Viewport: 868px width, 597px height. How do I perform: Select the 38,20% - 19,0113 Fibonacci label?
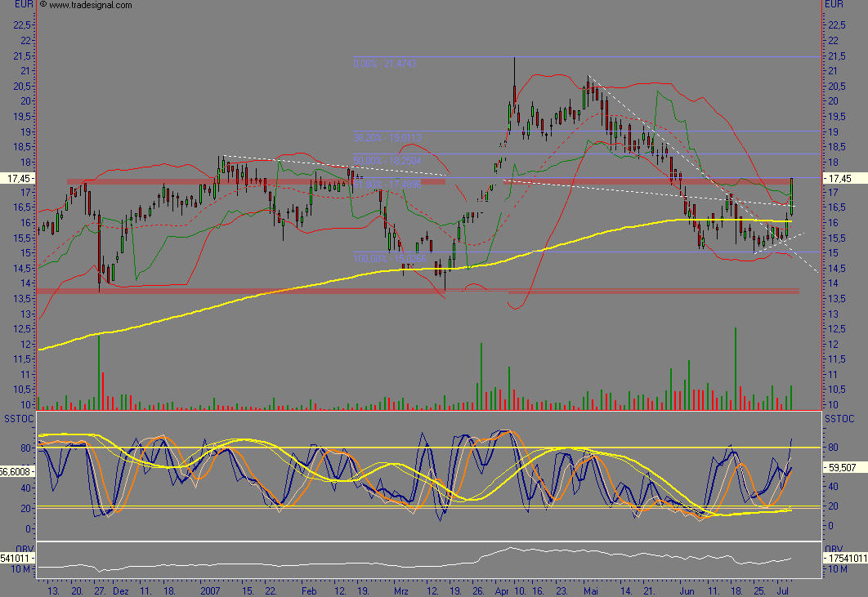pos(387,137)
